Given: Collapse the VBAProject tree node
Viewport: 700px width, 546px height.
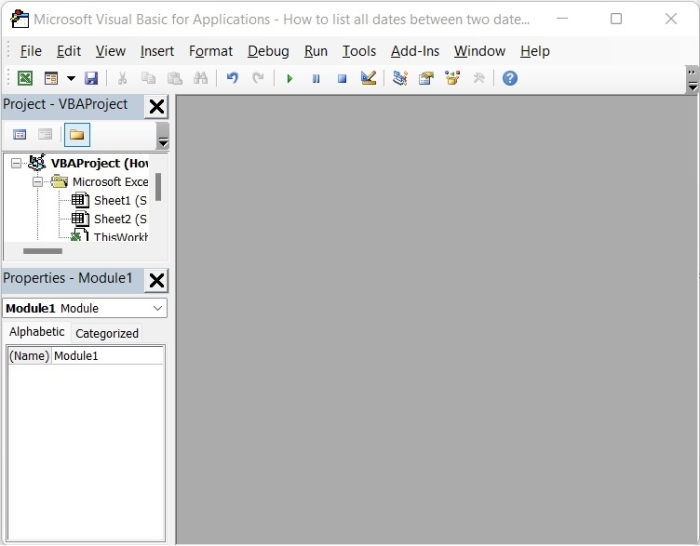Looking at the screenshot, I should point(16,163).
